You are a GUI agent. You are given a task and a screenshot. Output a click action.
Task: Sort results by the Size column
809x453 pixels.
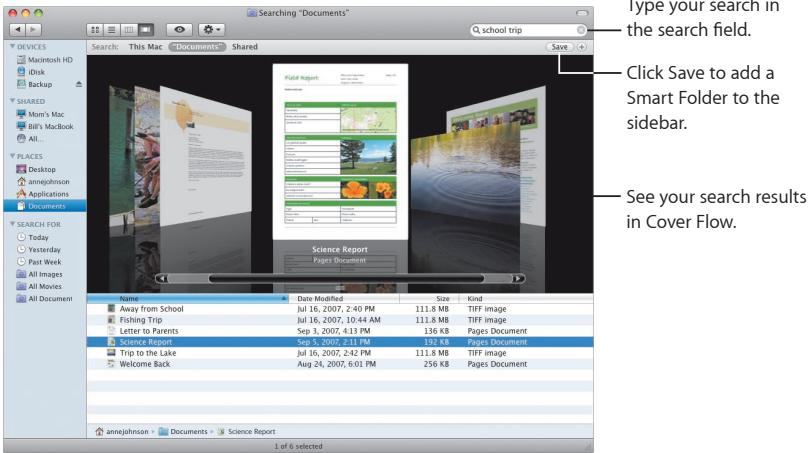429,299
